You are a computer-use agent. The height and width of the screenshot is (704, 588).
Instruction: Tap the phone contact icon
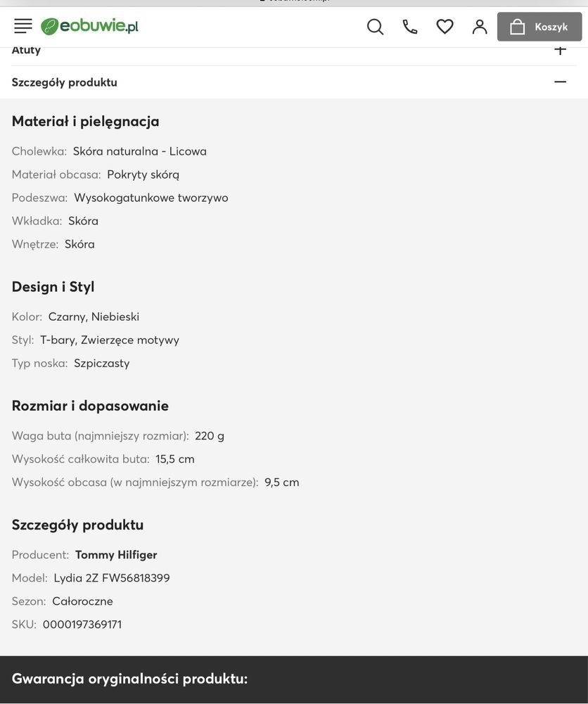tap(410, 27)
